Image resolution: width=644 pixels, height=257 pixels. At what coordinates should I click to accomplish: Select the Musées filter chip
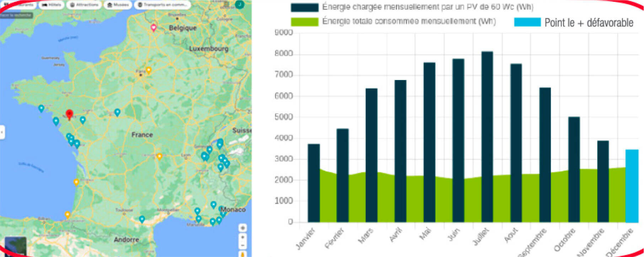pyautogui.click(x=118, y=5)
